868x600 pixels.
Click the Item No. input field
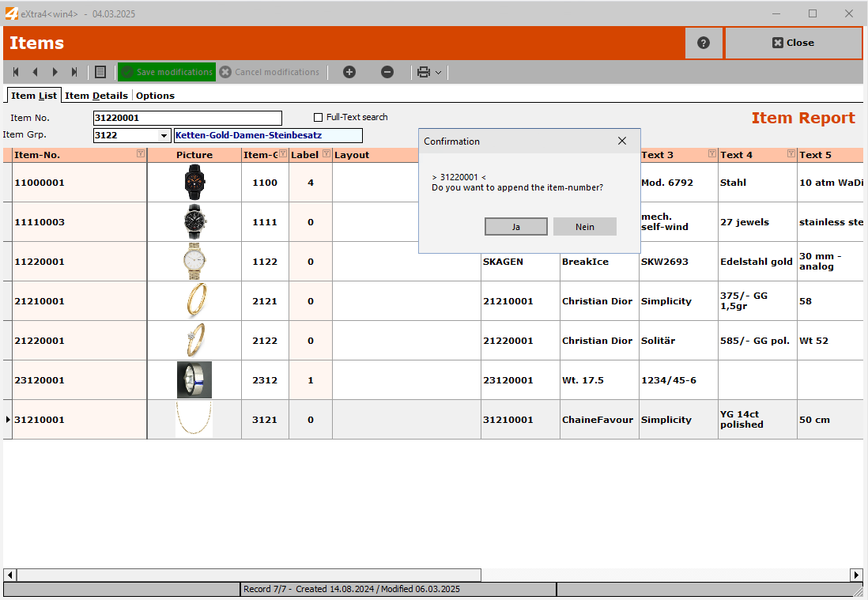pos(187,118)
